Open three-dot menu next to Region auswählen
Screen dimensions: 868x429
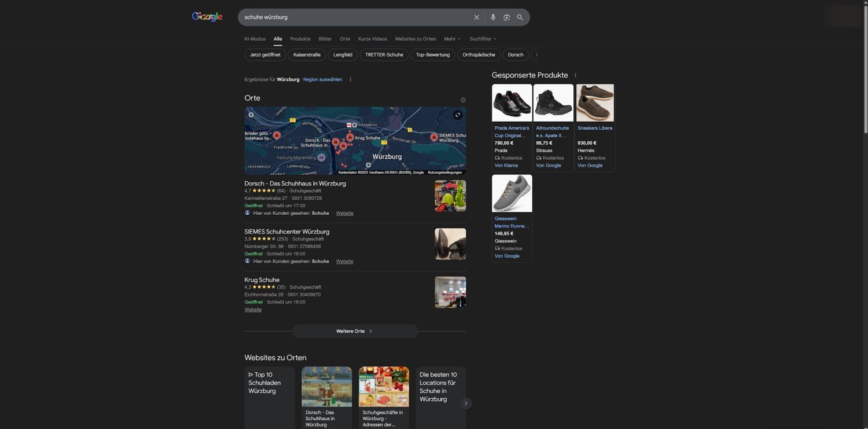350,79
